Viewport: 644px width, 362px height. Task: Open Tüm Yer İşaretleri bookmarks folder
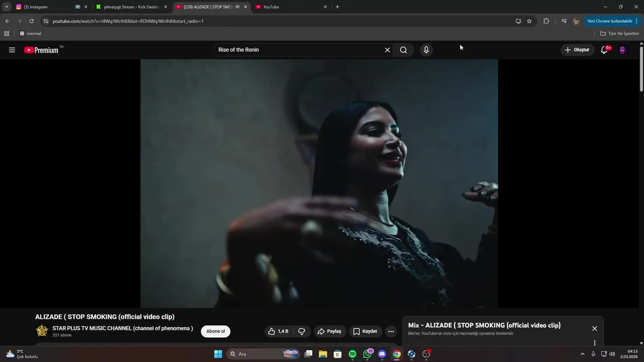coord(620,34)
